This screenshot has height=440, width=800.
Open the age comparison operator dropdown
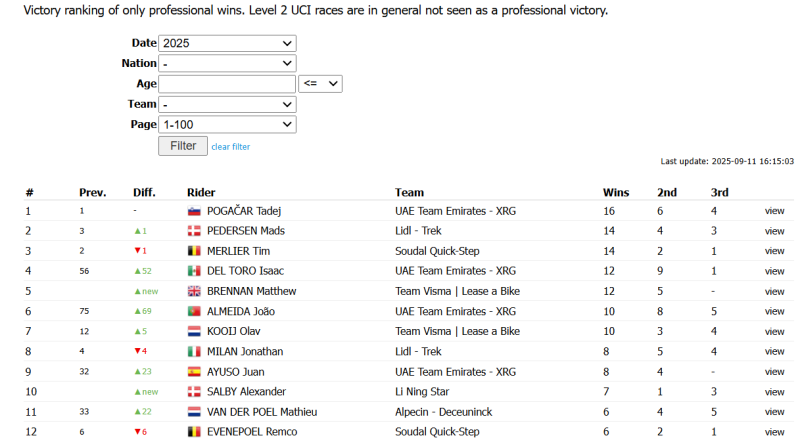coord(320,84)
